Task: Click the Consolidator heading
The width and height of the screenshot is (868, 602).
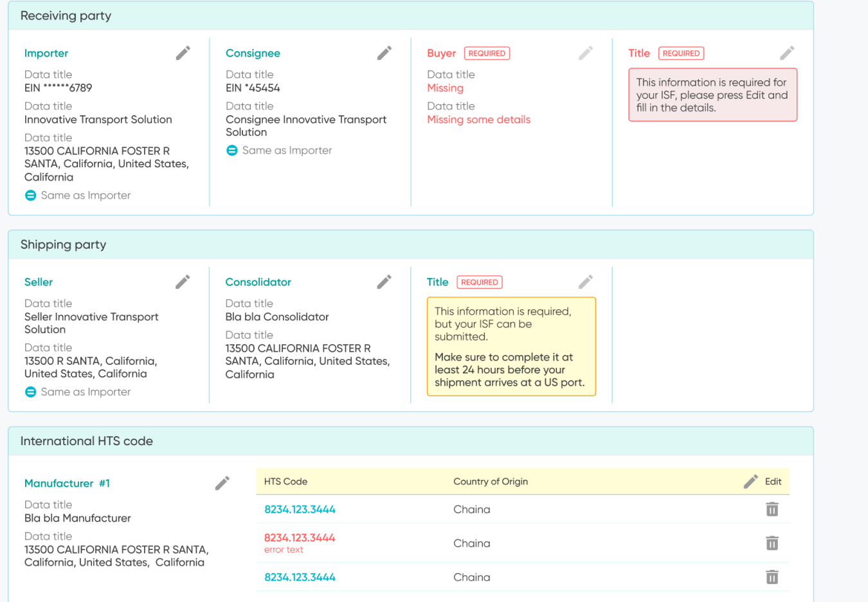Action: [258, 282]
